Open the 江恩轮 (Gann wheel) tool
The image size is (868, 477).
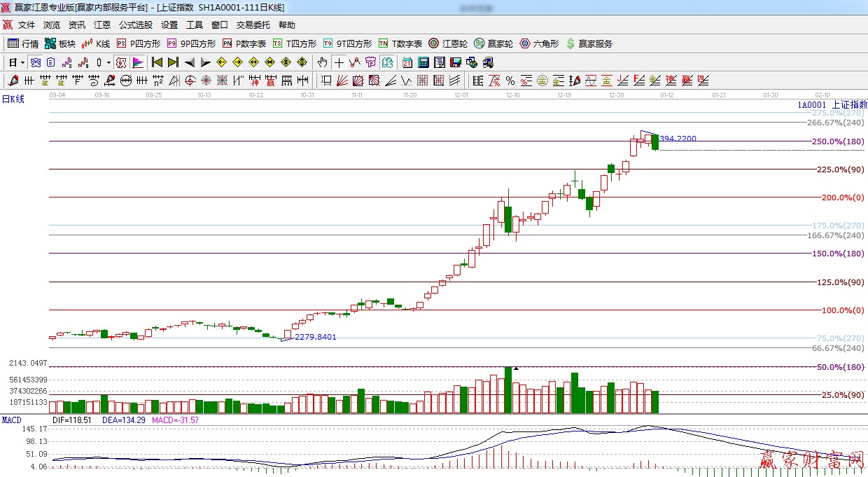coord(448,43)
